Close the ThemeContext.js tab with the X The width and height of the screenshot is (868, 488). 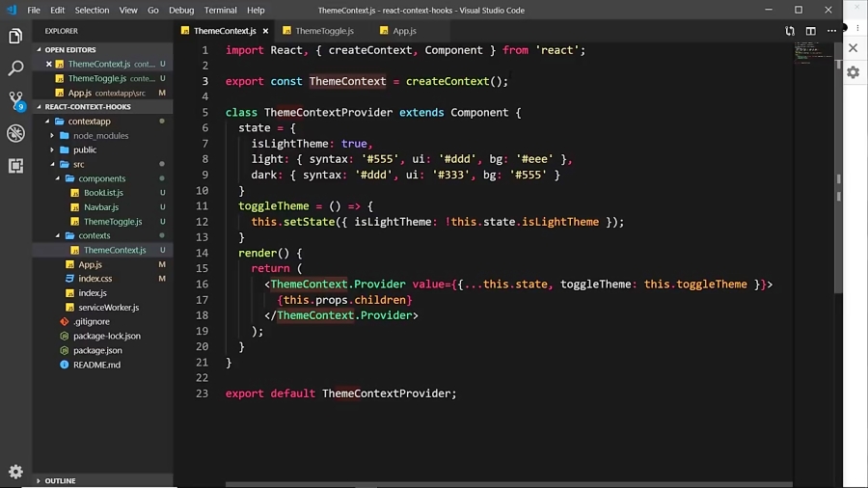(266, 31)
